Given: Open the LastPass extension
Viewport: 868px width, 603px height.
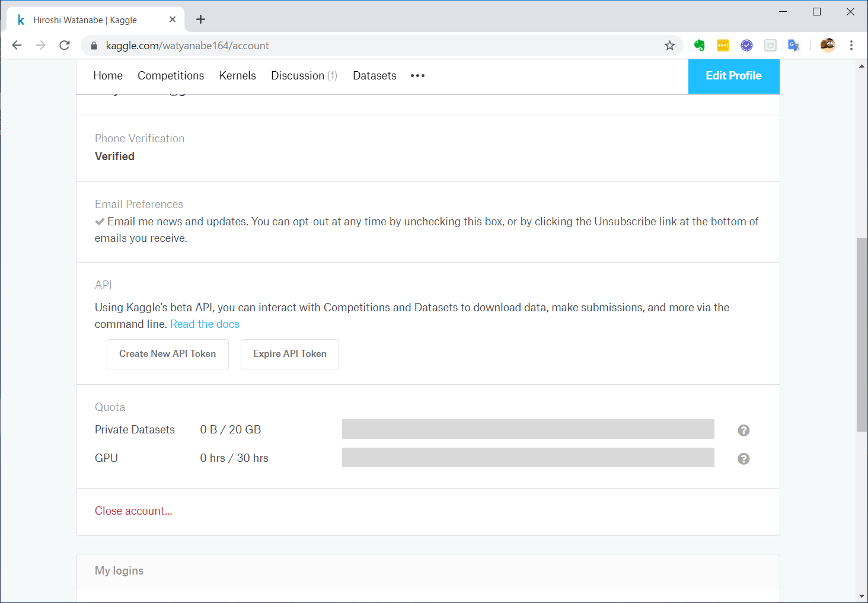Looking at the screenshot, I should [723, 45].
